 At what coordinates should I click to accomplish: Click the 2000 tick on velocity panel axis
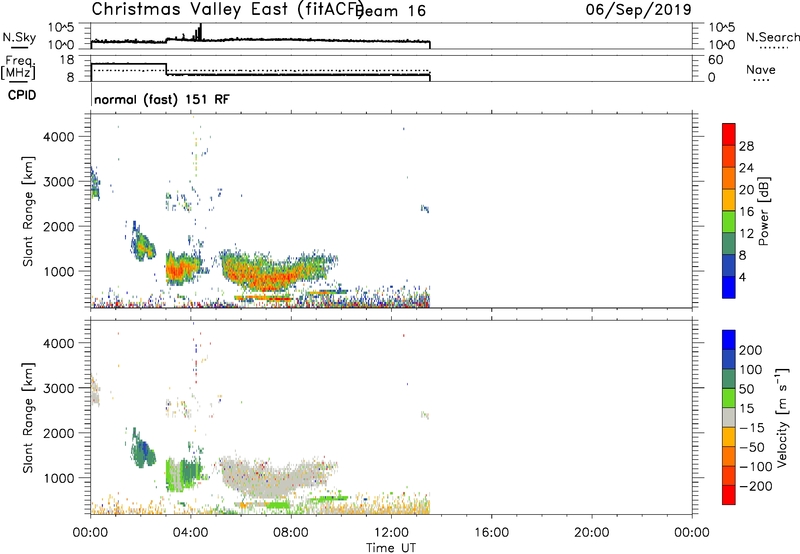(59, 433)
